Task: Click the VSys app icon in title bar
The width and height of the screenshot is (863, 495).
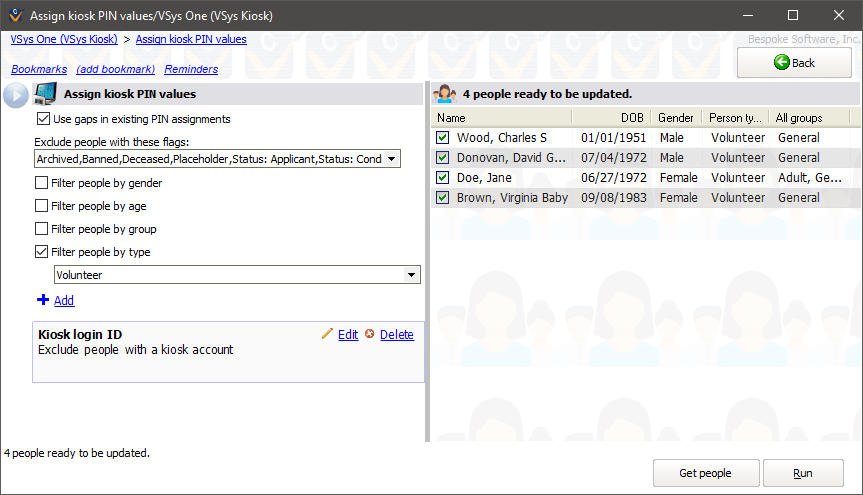Action: pos(13,16)
